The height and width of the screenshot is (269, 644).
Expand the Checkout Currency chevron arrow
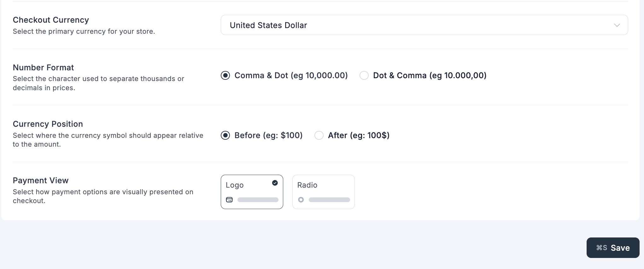[617, 25]
